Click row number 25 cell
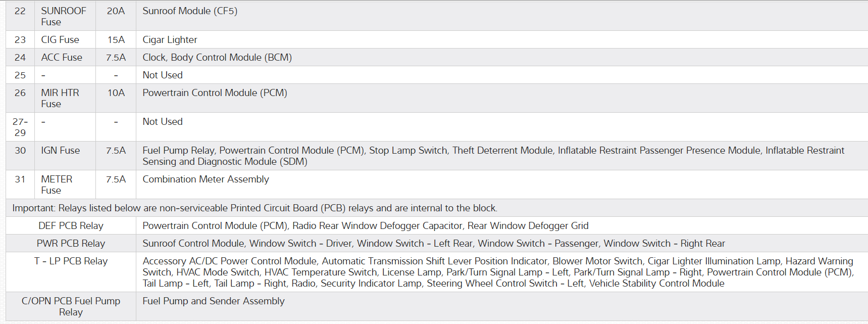The image size is (868, 324). point(20,75)
